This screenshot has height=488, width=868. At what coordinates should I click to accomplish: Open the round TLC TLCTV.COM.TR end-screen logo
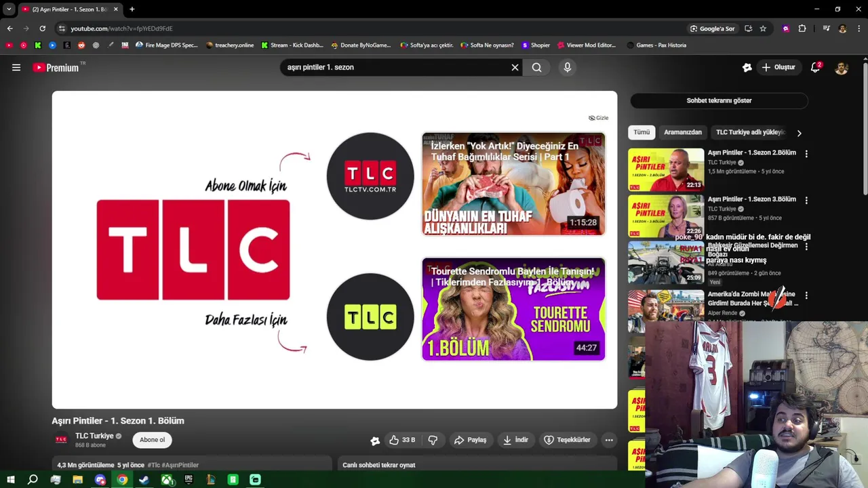coord(370,176)
